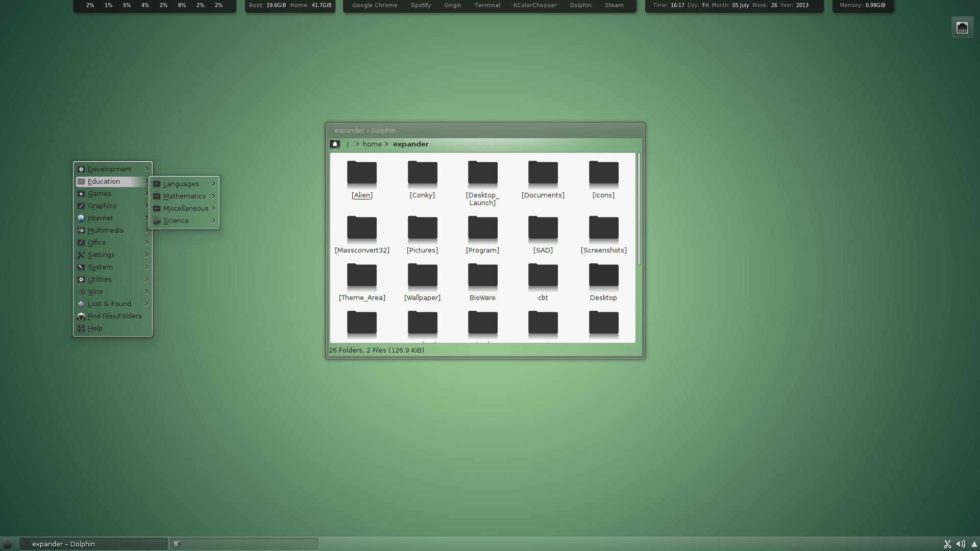Image resolution: width=980 pixels, height=551 pixels.
Task: Expand the Utilities submenu
Action: pyautogui.click(x=113, y=280)
